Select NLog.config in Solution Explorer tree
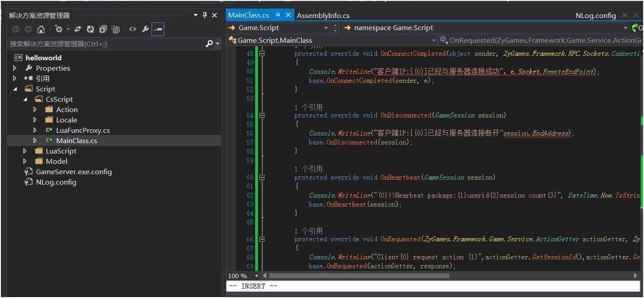Viewport: 644px width, 298px height. (x=56, y=182)
